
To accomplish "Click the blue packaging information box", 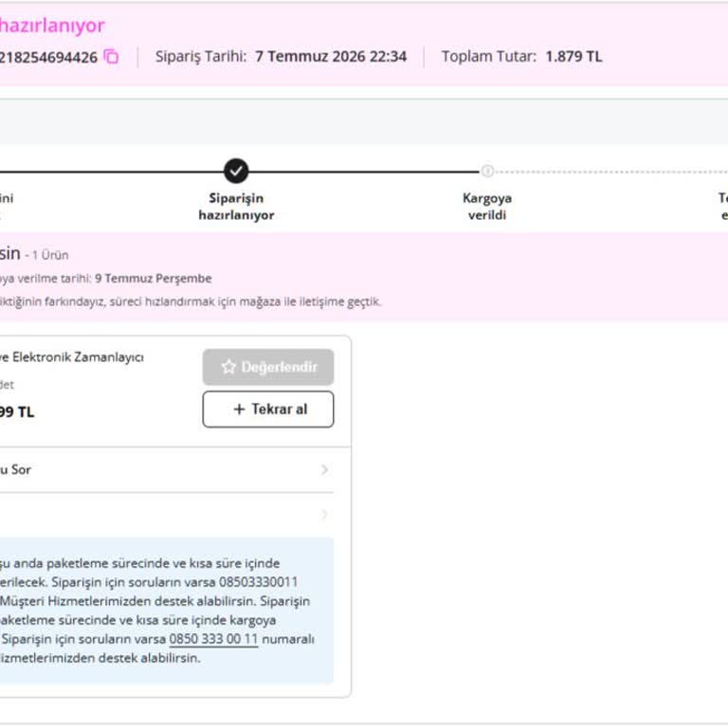I will [167, 610].
